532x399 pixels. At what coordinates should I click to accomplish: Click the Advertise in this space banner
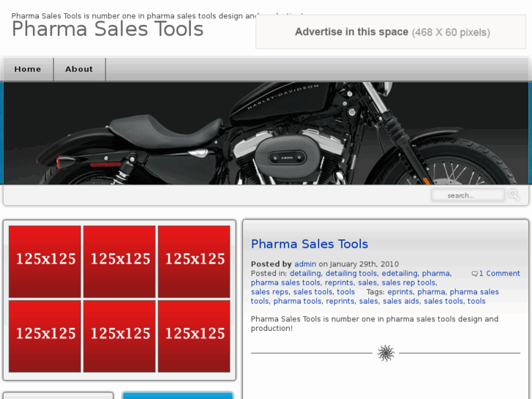(391, 32)
